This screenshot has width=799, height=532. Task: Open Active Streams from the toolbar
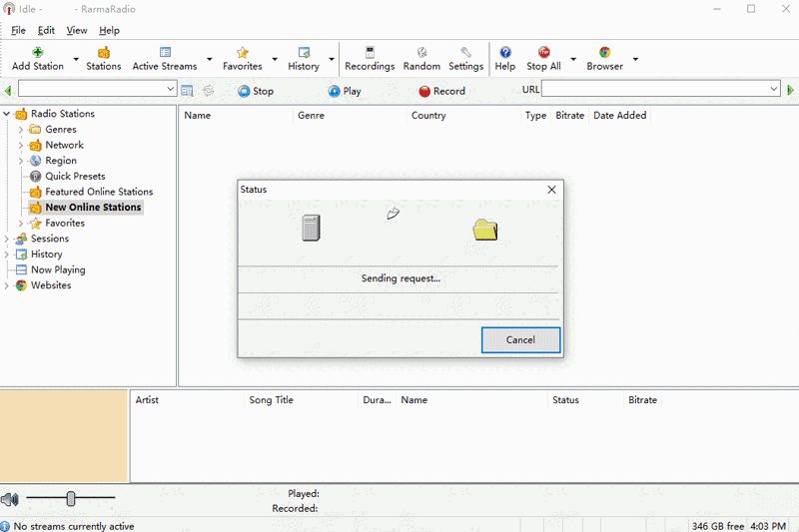[165, 53]
